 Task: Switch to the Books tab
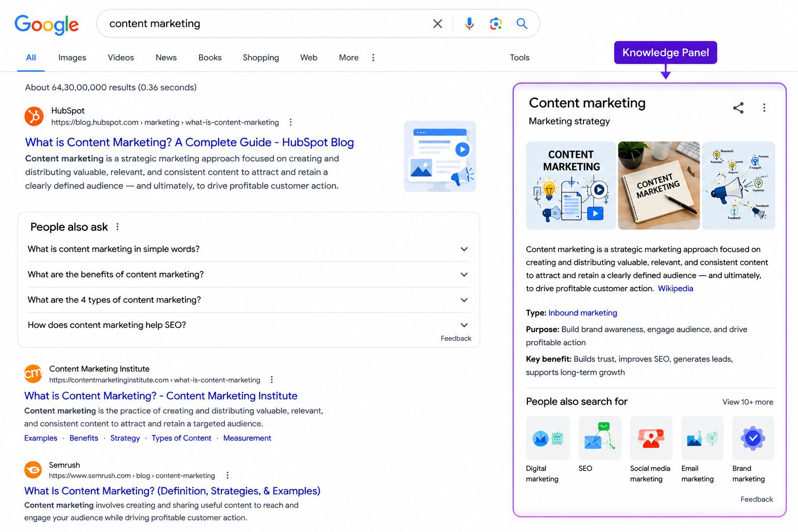pyautogui.click(x=210, y=58)
